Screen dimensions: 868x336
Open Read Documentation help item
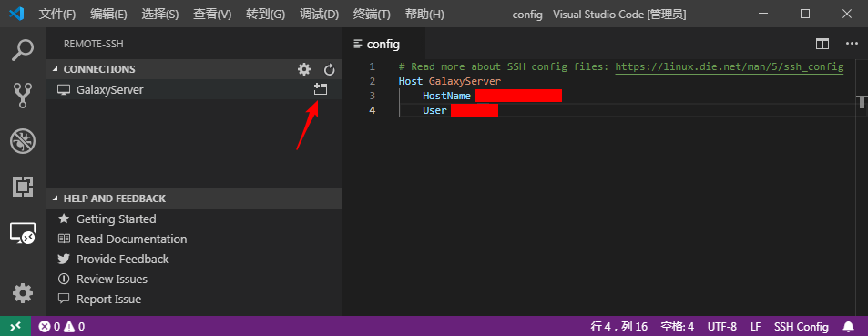(x=131, y=239)
